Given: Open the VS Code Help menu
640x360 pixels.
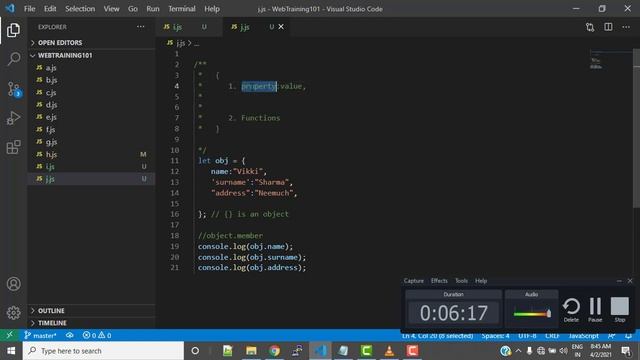Looking at the screenshot, I should click(212, 9).
